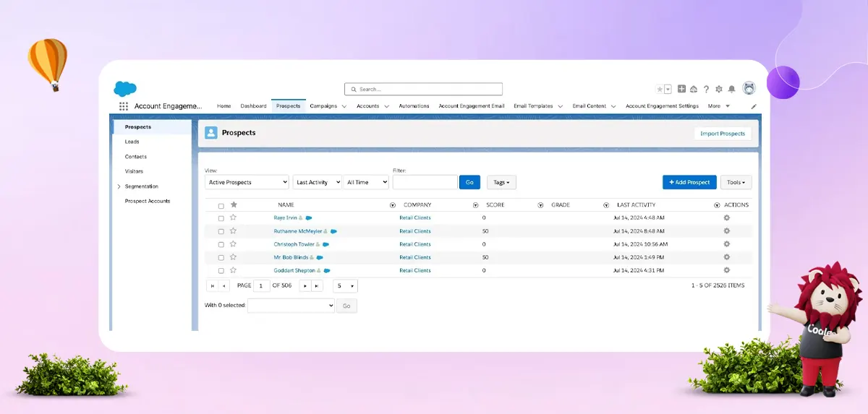The width and height of the screenshot is (868, 414).
Task: Open actions gear for Christoph Towler
Action: (x=727, y=244)
